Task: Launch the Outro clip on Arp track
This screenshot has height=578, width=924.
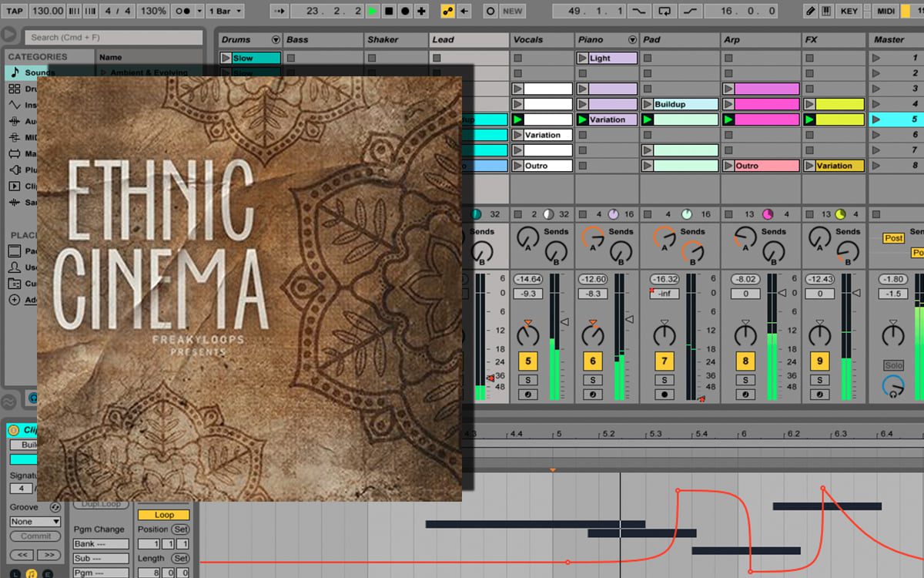Action: [728, 166]
